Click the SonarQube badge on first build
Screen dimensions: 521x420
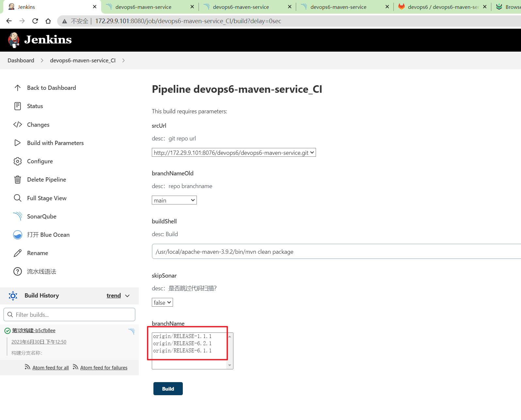click(x=132, y=331)
